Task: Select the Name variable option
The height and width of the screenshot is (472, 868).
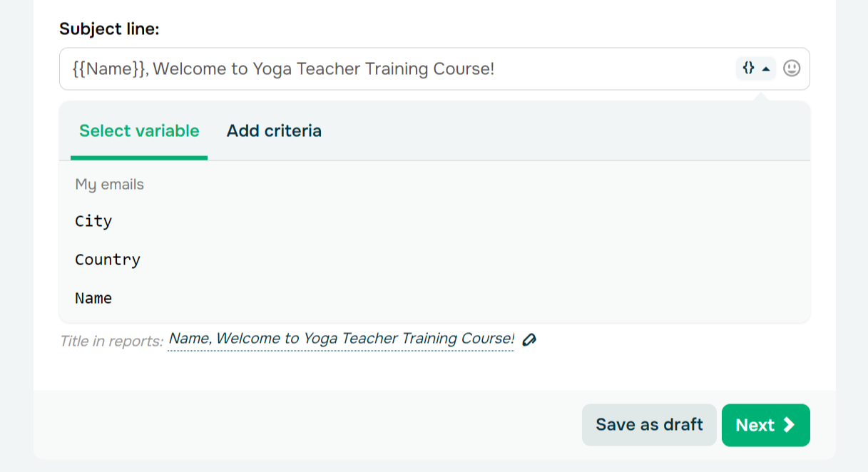Action: pos(93,298)
